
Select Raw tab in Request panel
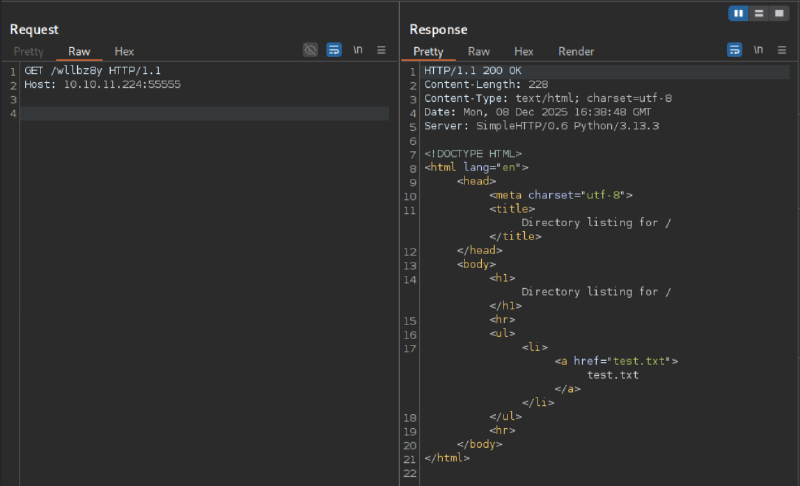click(79, 51)
